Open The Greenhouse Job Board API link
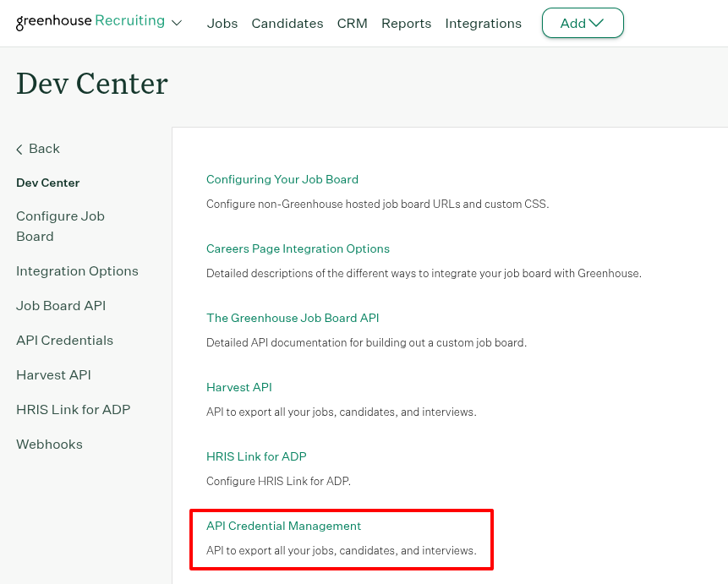 pos(293,318)
